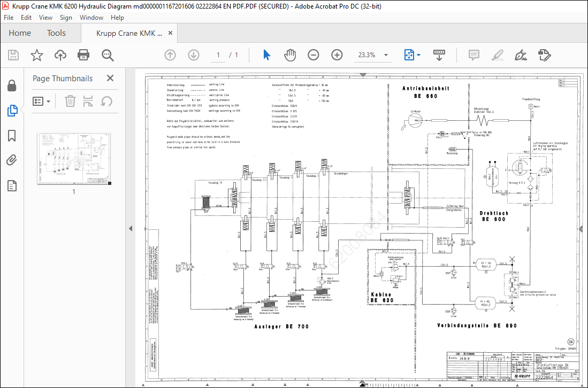Go to the previous page arrow

point(170,55)
